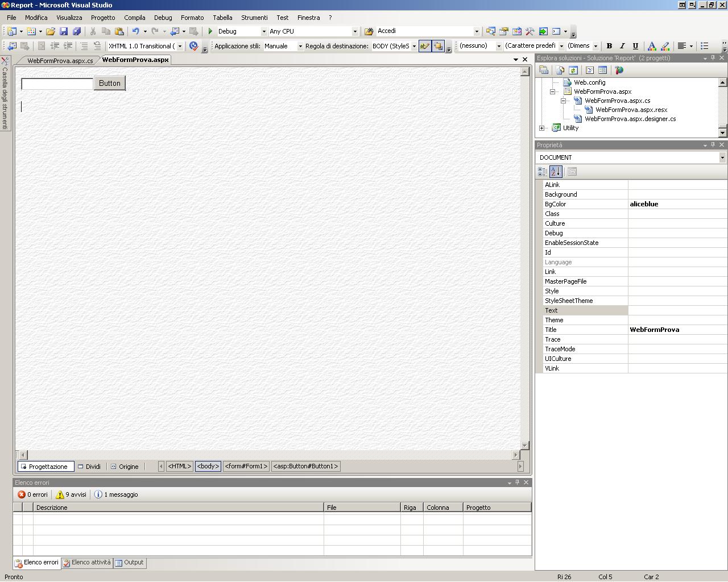
Task: Open Find in Files icon next to Accedi
Action: (369, 31)
